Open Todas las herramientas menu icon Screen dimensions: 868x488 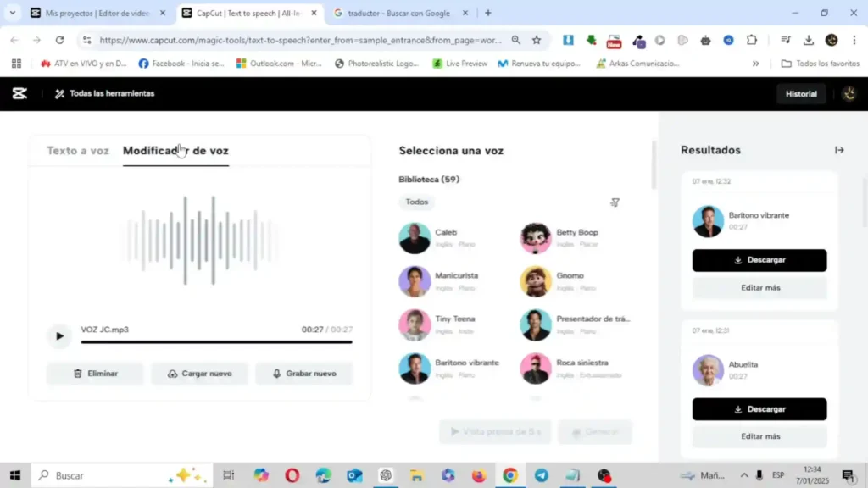pos(58,93)
